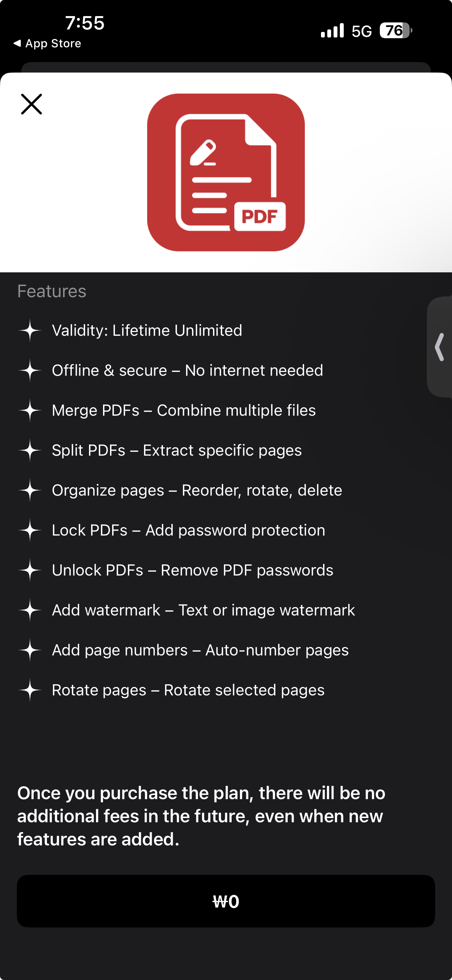Tap the sparkle icon beside Merge PDFs
Viewport: 452px width, 980px height.
click(30, 410)
